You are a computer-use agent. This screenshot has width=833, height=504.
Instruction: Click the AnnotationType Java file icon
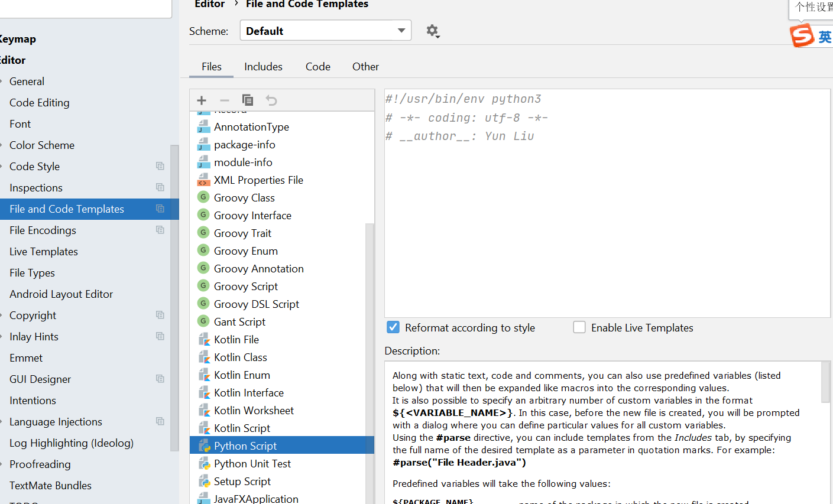[x=203, y=127]
